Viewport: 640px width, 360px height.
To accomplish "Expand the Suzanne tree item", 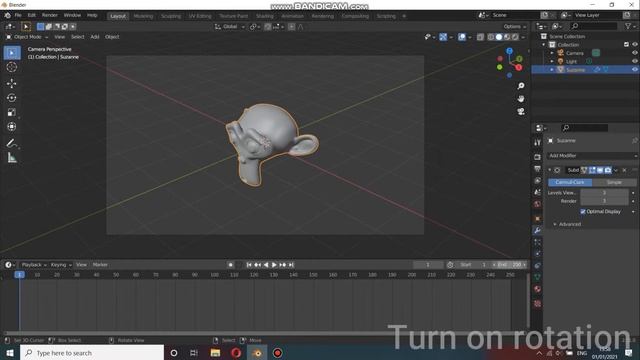I will 552,70.
